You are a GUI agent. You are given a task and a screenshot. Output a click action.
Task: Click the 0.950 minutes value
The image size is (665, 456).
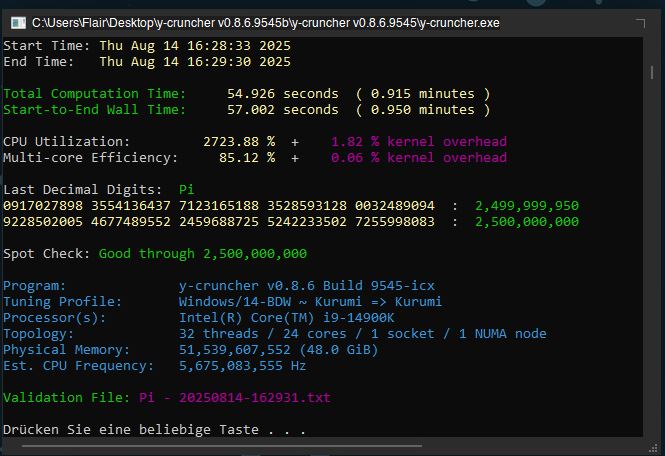tap(422, 110)
